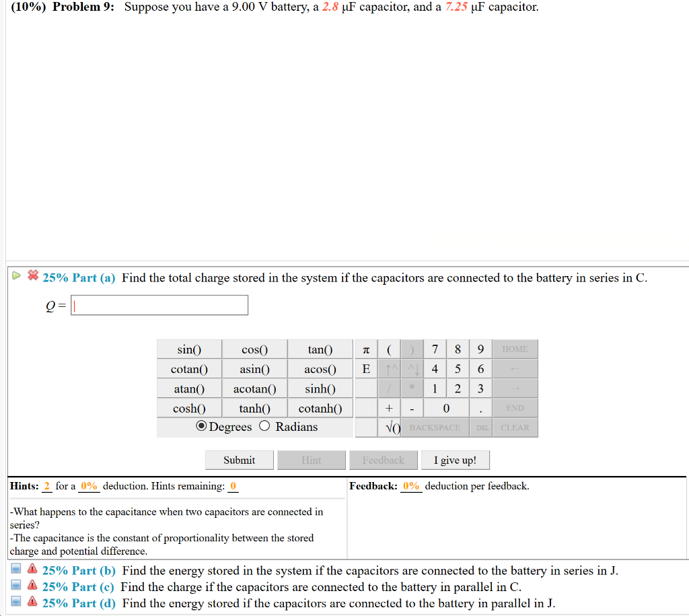
Task: Click the red X icon next to Part (a)
Action: [33, 275]
